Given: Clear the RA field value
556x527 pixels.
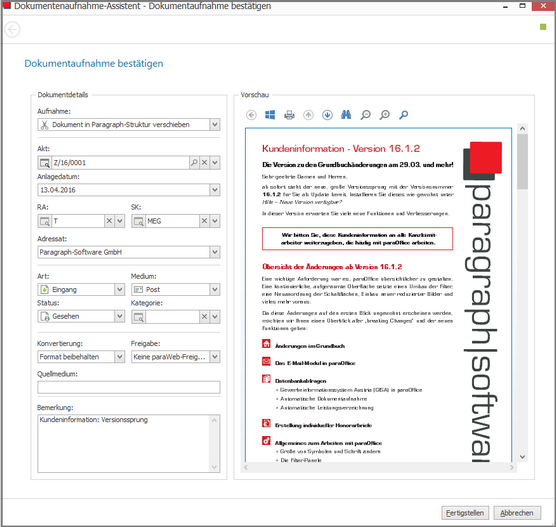Looking at the screenshot, I should 109,221.
